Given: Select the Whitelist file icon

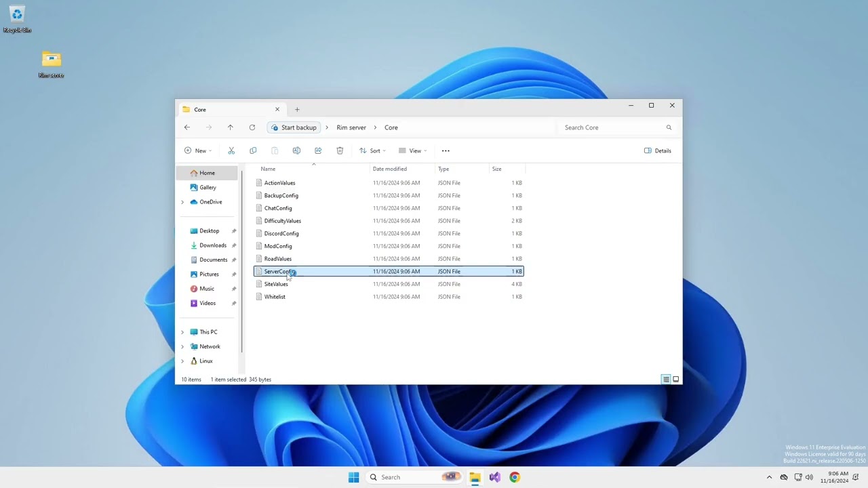Looking at the screenshot, I should pos(259,297).
